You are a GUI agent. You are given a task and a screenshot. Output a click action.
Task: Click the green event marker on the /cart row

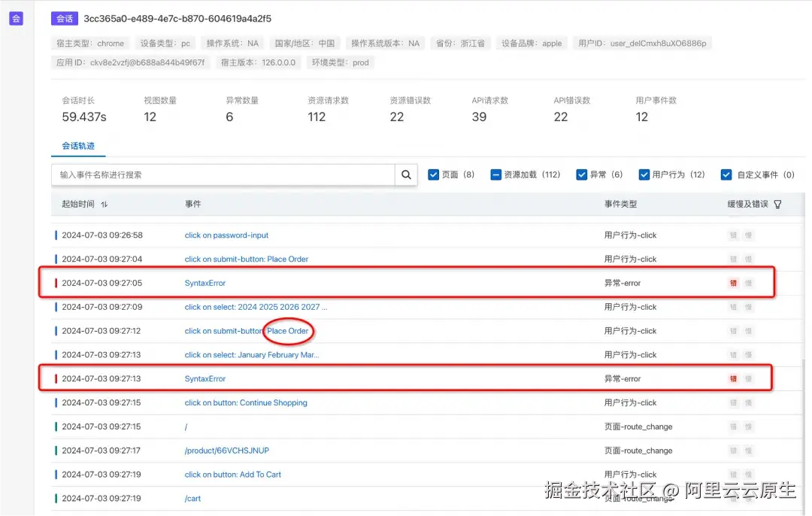56,498
